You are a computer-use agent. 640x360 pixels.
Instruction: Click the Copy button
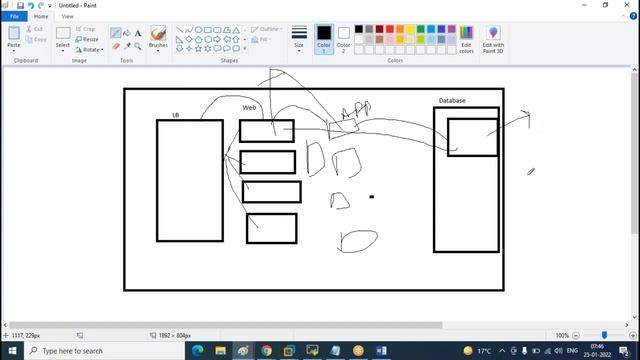coord(36,40)
